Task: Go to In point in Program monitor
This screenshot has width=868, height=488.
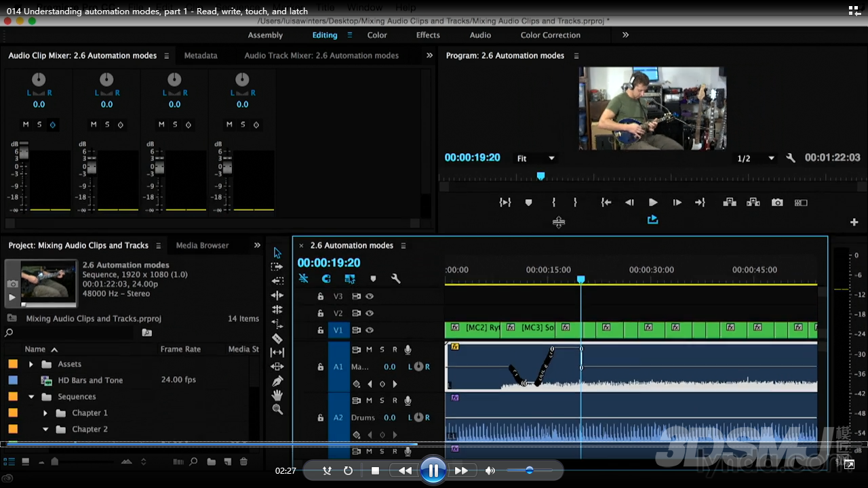Action: (x=606, y=203)
